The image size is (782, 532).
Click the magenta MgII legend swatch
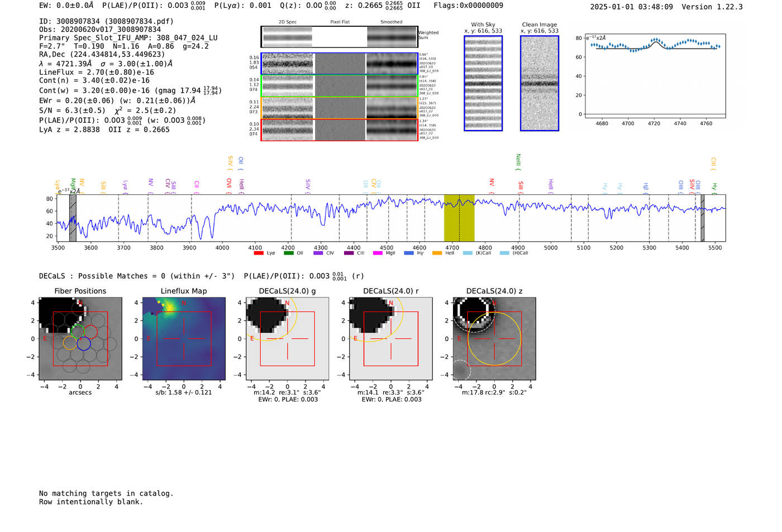click(x=378, y=253)
